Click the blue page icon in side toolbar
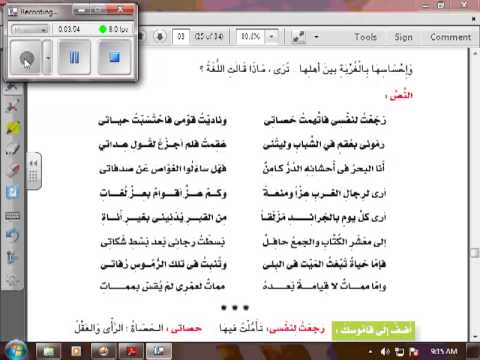Screen dimensions: 480x360 point(13,192)
